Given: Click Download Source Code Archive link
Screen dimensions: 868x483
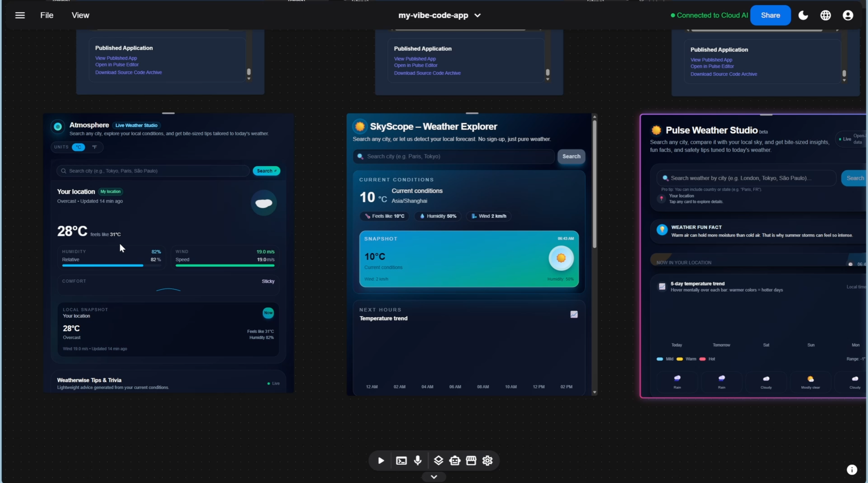Looking at the screenshot, I should coord(128,72).
